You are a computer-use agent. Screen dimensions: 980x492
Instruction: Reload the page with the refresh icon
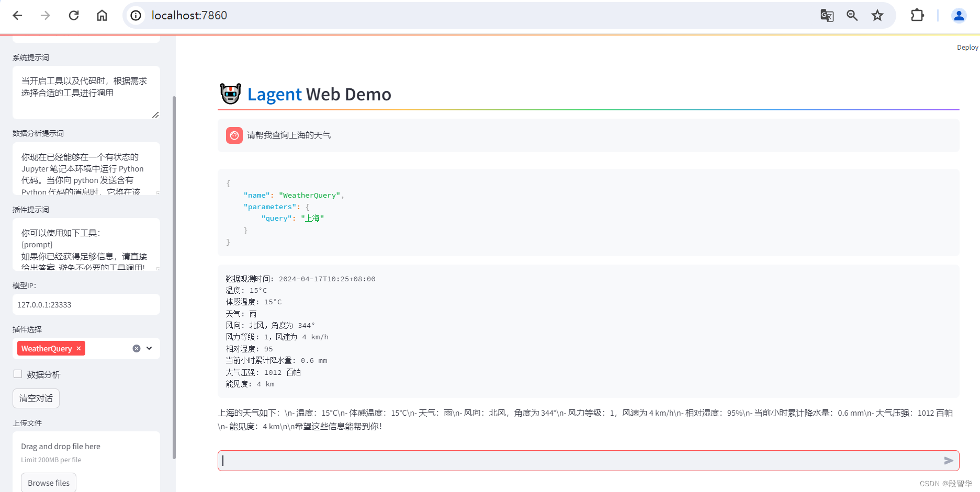click(74, 16)
